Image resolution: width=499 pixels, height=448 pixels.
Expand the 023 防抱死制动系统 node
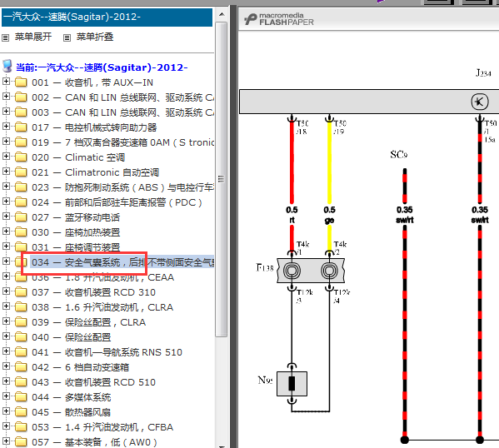(x=6, y=187)
